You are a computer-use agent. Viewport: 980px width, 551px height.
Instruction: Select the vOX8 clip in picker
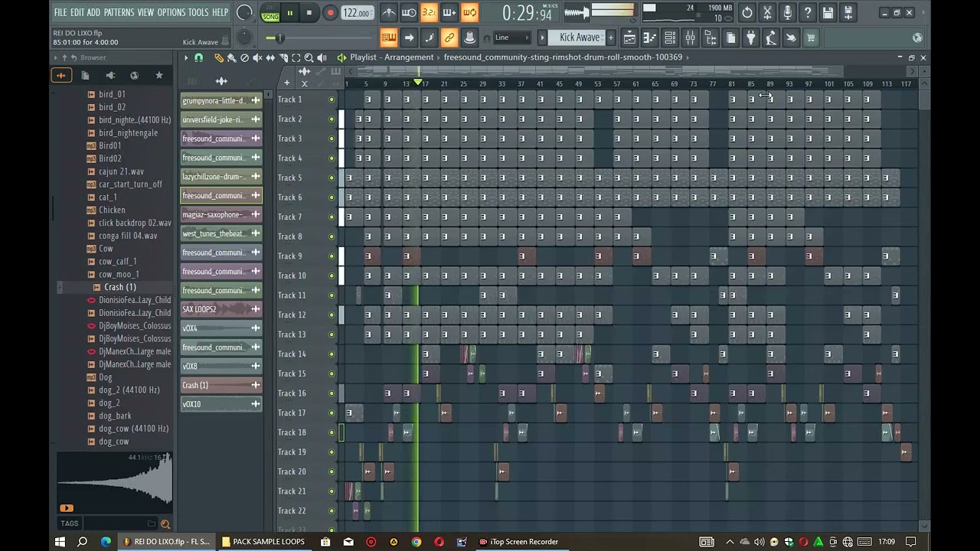tap(221, 367)
